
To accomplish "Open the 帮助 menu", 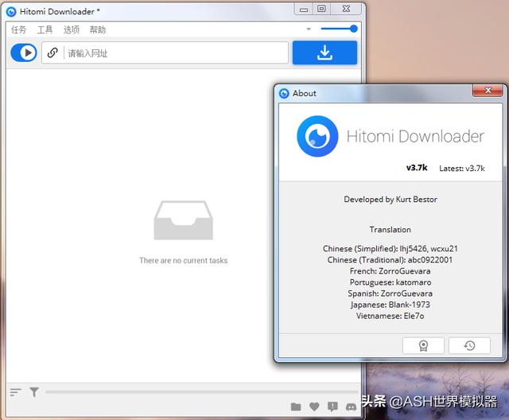I will click(98, 30).
